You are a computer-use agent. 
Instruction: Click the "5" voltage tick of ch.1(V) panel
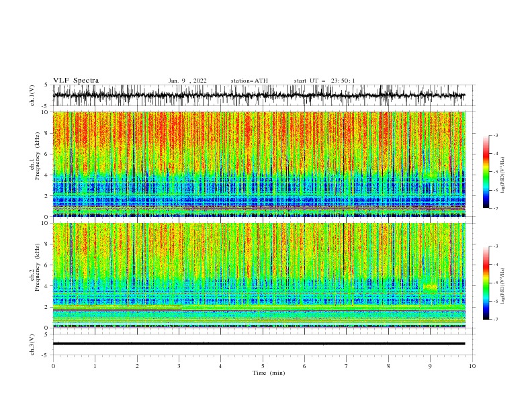click(x=46, y=85)
